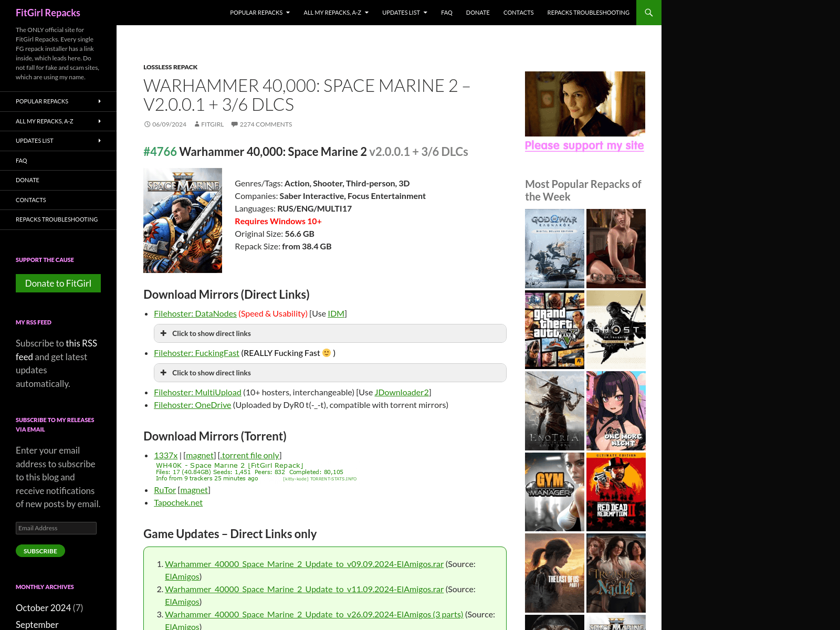Open One More Night repack thumbnail

click(616, 411)
